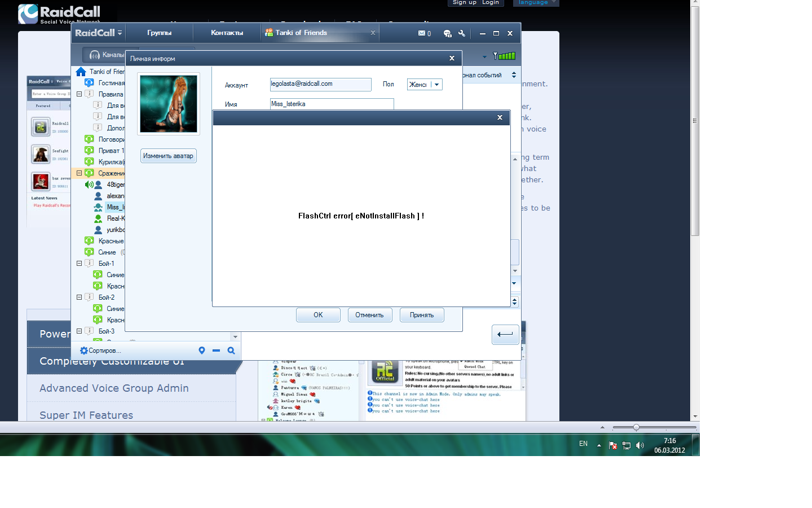The width and height of the screenshot is (812, 508).
Task: Click the speaker icon next to 48tiger
Action: [89, 185]
